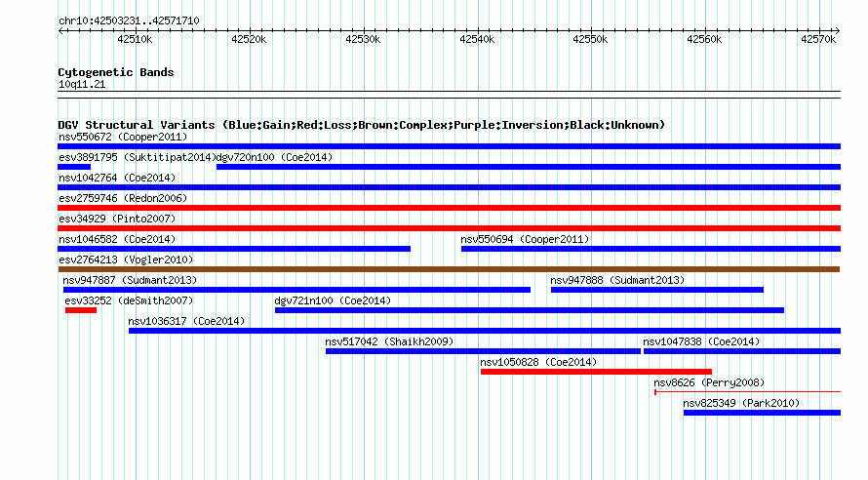The image size is (868, 480).
Task: Select brown complex bar under esv2764213
Action: (449, 269)
